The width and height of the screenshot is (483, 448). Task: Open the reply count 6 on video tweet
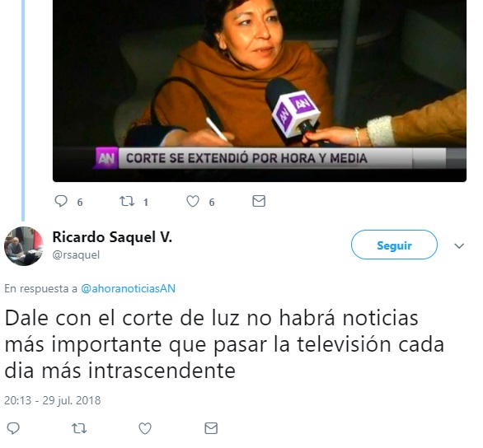[80, 202]
